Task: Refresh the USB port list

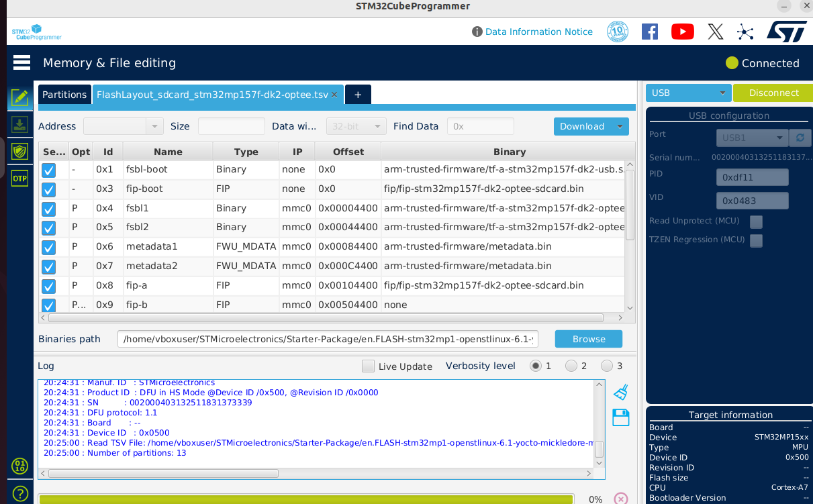Action: point(799,138)
